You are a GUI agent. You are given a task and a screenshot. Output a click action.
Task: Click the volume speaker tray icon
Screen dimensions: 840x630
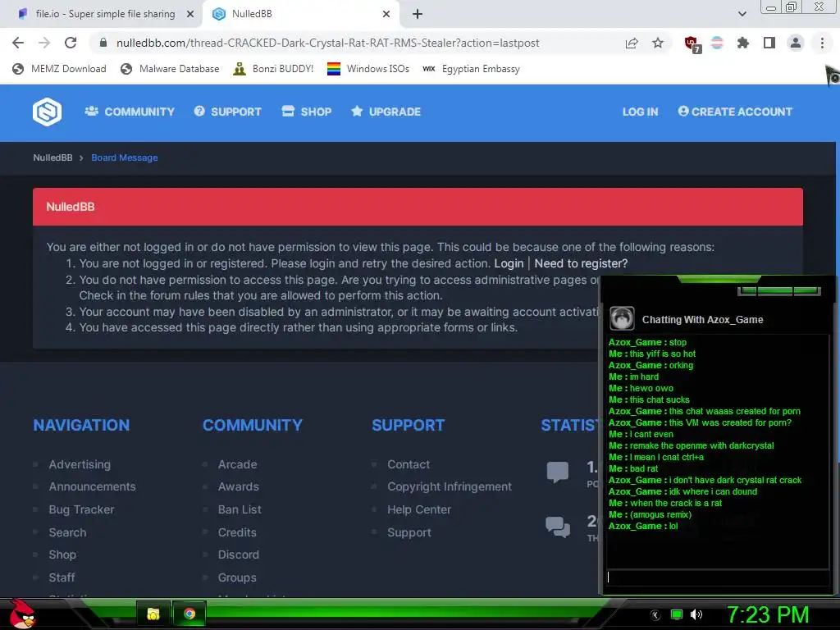pyautogui.click(x=696, y=614)
